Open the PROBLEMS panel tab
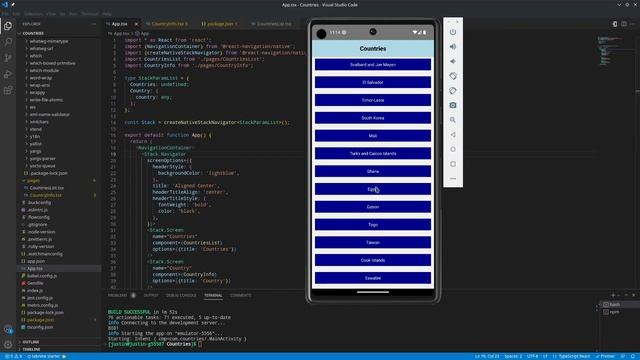Image resolution: width=640 pixels, height=360 pixels. (x=118, y=295)
